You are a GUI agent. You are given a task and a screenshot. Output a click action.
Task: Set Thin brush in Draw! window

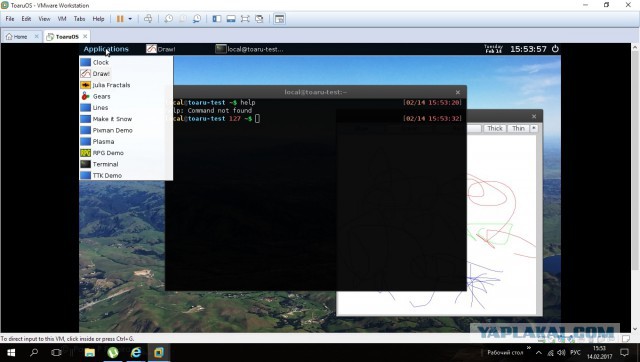[518, 129]
